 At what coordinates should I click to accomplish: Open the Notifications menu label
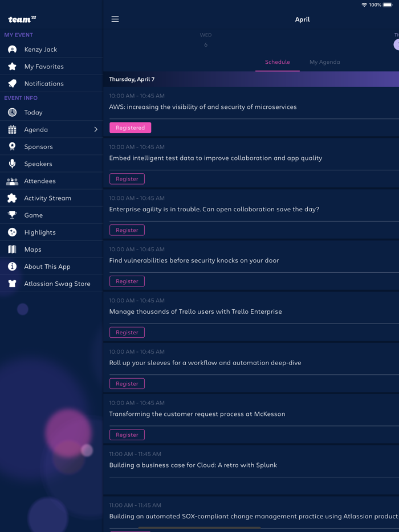(44, 84)
